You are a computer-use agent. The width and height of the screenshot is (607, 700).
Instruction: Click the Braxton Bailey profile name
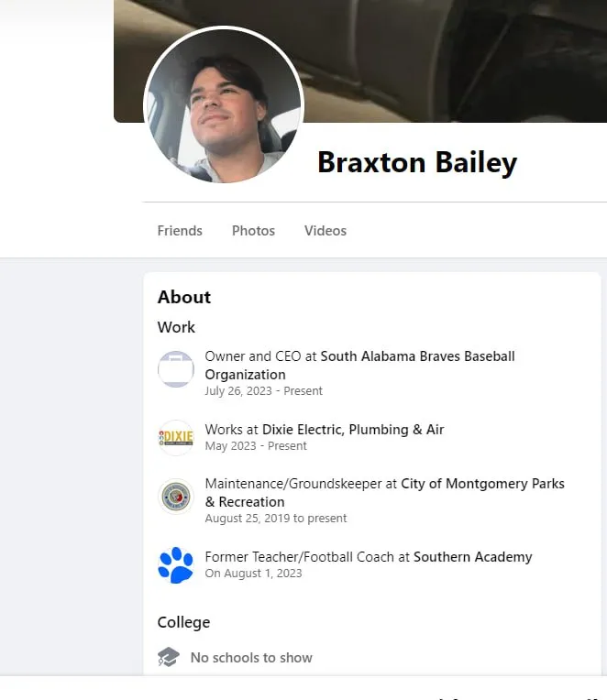[x=417, y=162]
